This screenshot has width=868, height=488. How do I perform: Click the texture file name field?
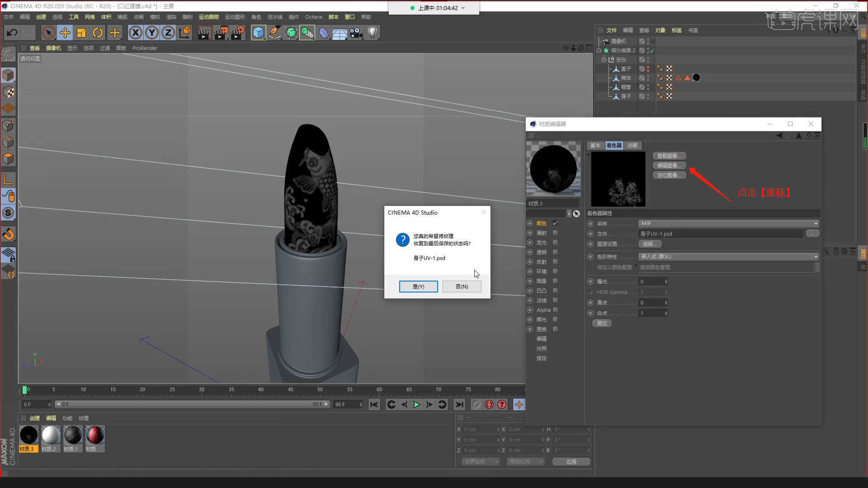point(721,234)
